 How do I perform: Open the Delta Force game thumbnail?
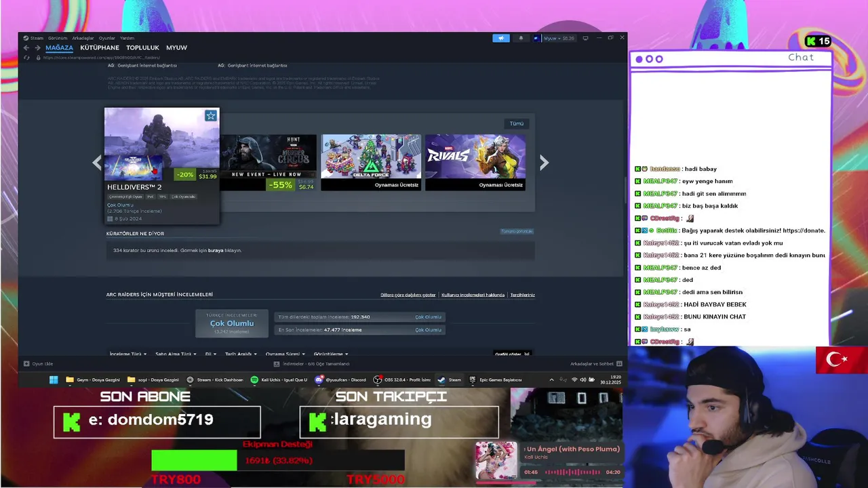(371, 162)
